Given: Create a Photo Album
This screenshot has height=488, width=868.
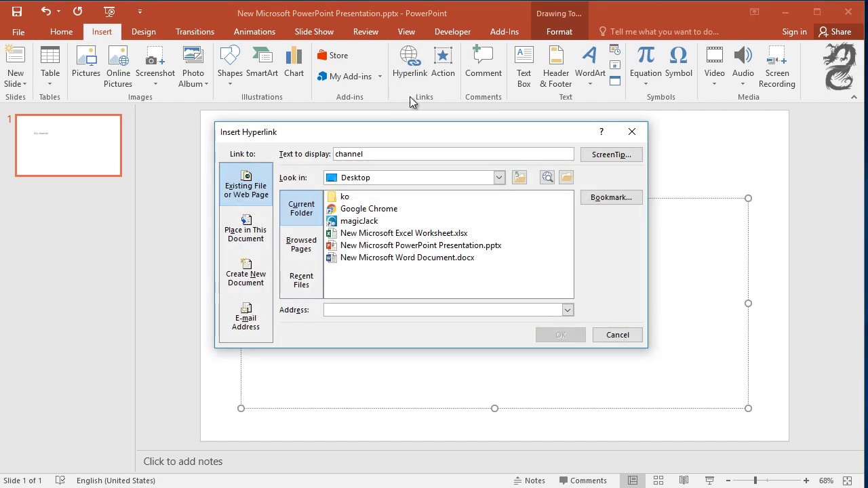Looking at the screenshot, I should pos(193,67).
